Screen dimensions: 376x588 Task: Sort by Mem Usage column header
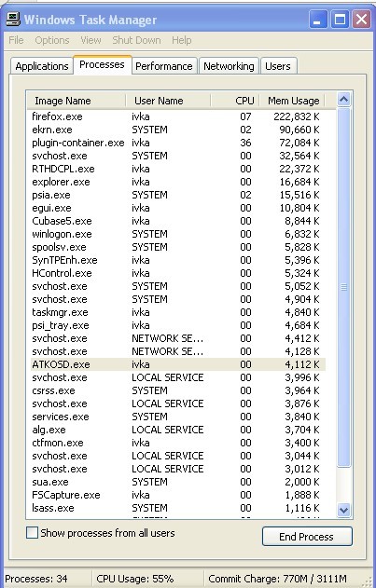(x=292, y=101)
